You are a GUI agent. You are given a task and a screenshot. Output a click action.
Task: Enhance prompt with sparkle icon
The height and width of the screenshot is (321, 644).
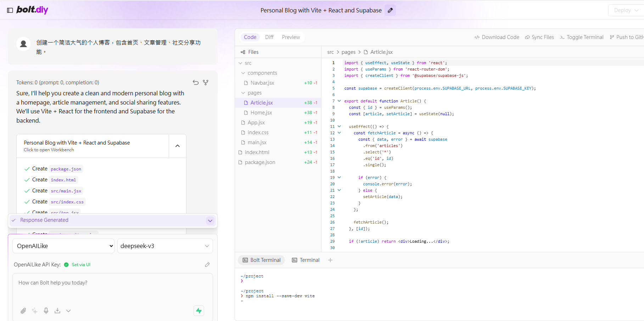click(x=35, y=311)
